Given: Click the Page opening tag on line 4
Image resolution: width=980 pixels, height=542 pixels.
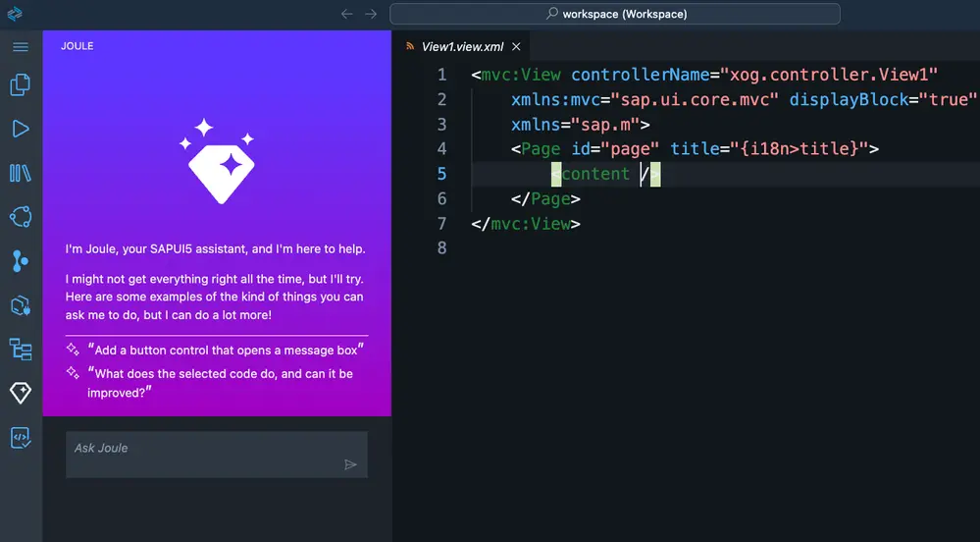Looking at the screenshot, I should (x=536, y=149).
